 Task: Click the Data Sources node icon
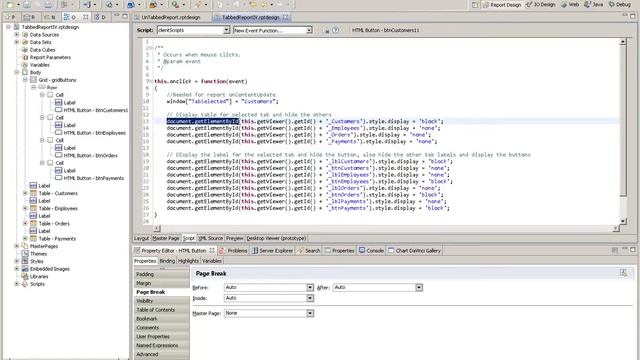tap(25, 35)
